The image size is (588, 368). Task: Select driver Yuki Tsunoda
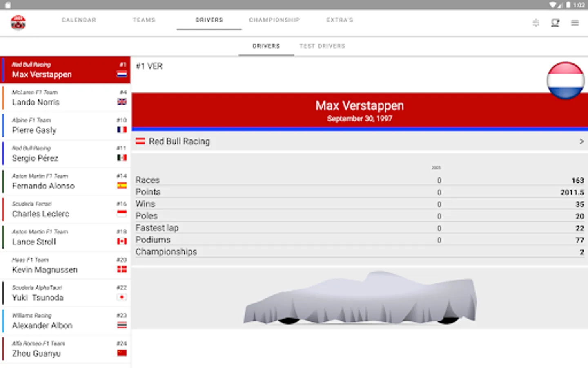(x=65, y=293)
